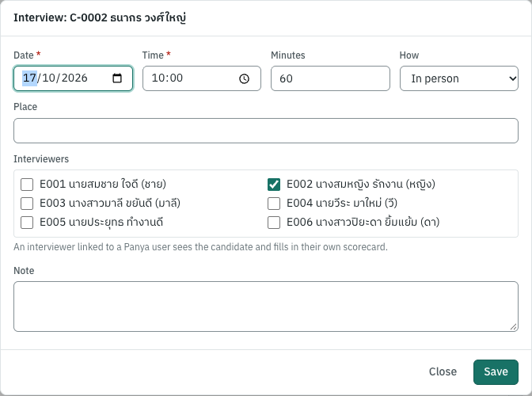
Task: Tick the E006 นางสาวปิยะดา ยิ้มแย้ม checkbox
Action: coord(274,223)
